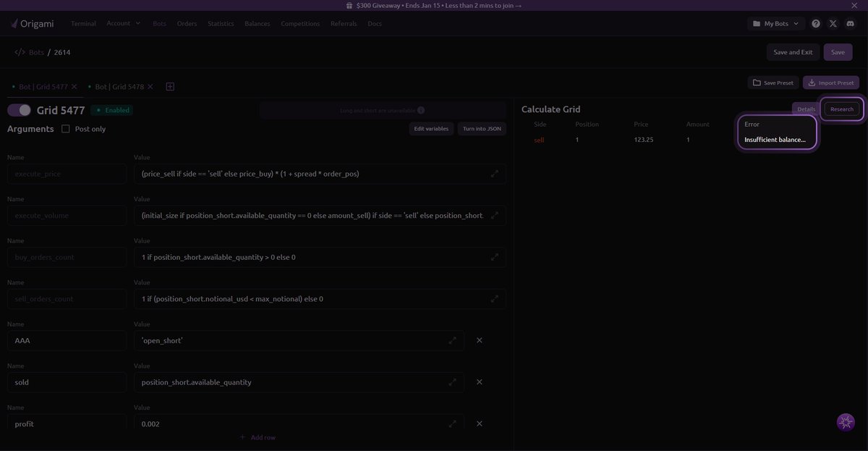Switch to Bot | Grid 5477 tab
The height and width of the screenshot is (451, 868).
point(43,86)
